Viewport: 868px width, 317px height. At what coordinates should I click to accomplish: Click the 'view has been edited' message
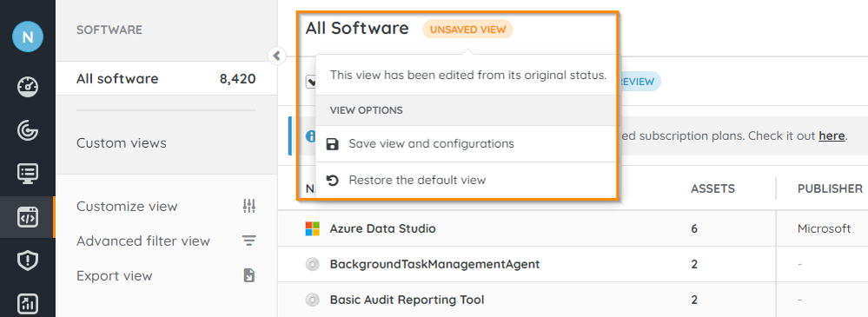[468, 75]
